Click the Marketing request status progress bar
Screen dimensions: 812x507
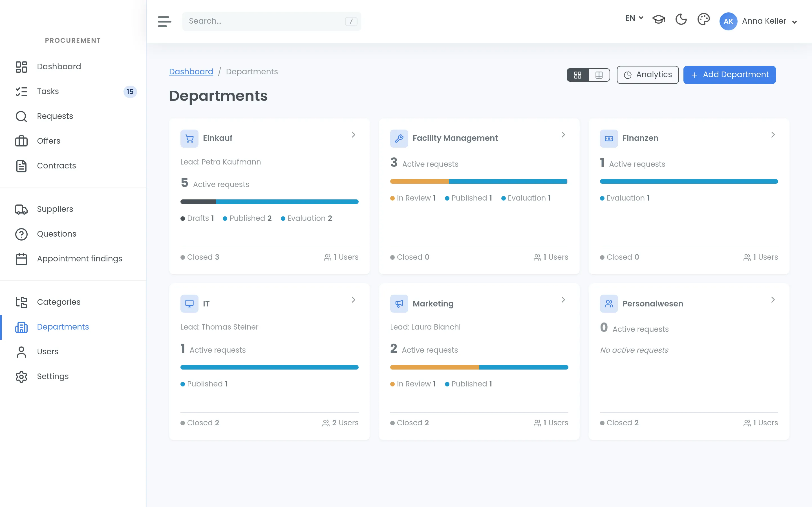pos(479,367)
